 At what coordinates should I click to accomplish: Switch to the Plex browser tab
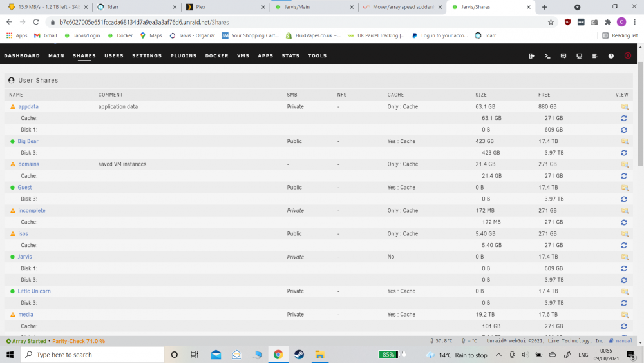(x=224, y=7)
